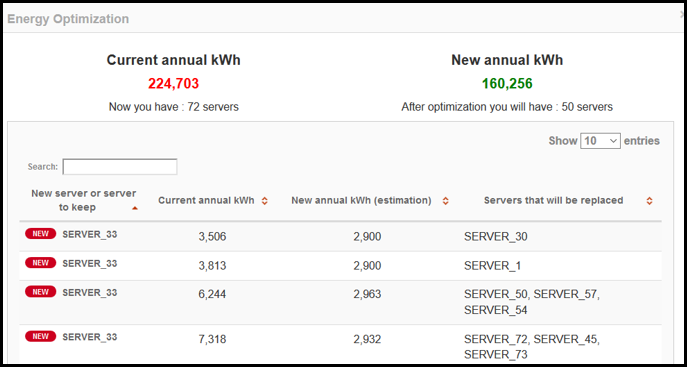This screenshot has width=687, height=367.
Task: Click Servers that will be replaced header text
Action: click(553, 201)
